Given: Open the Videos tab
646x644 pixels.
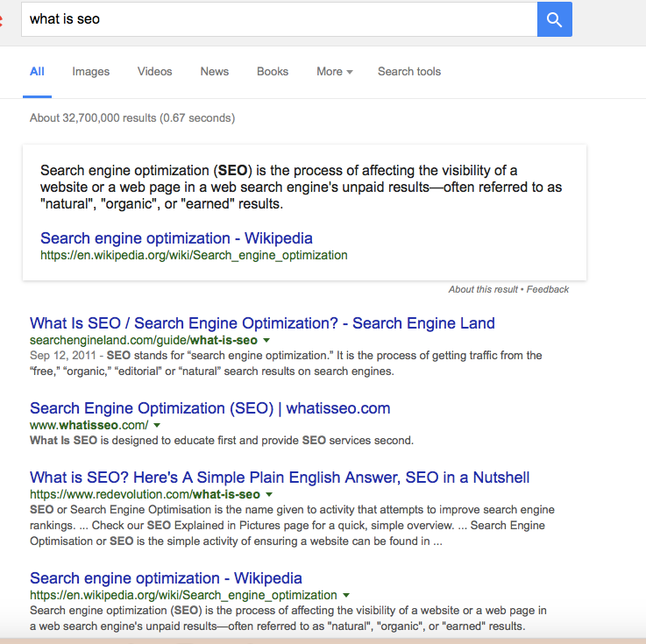Looking at the screenshot, I should pyautogui.click(x=154, y=72).
